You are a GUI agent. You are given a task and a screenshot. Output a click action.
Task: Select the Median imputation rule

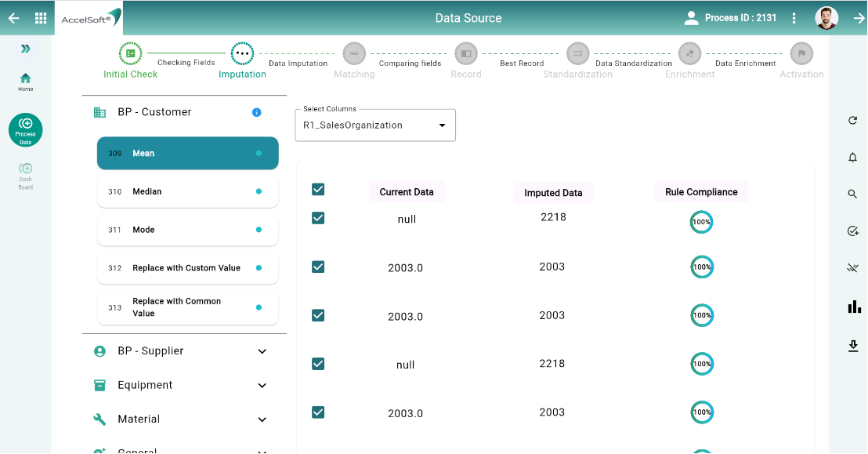coord(187,191)
